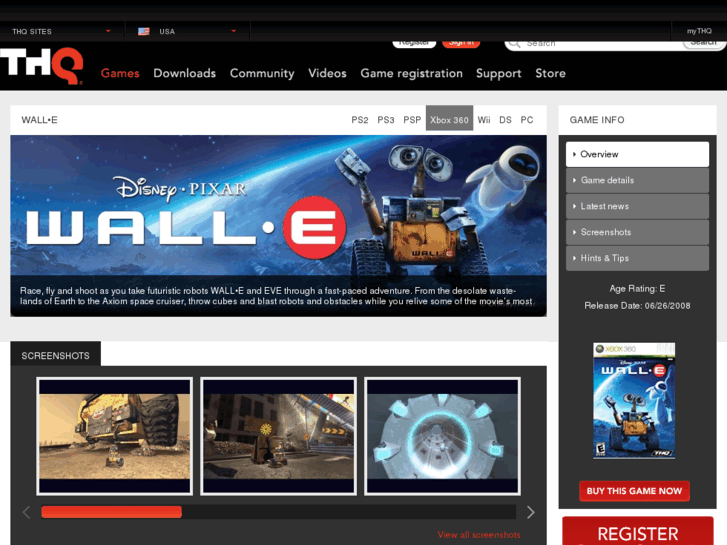Open the Screenshots section in Game Info
Image resolution: width=727 pixels, height=545 pixels.
pyautogui.click(x=638, y=232)
